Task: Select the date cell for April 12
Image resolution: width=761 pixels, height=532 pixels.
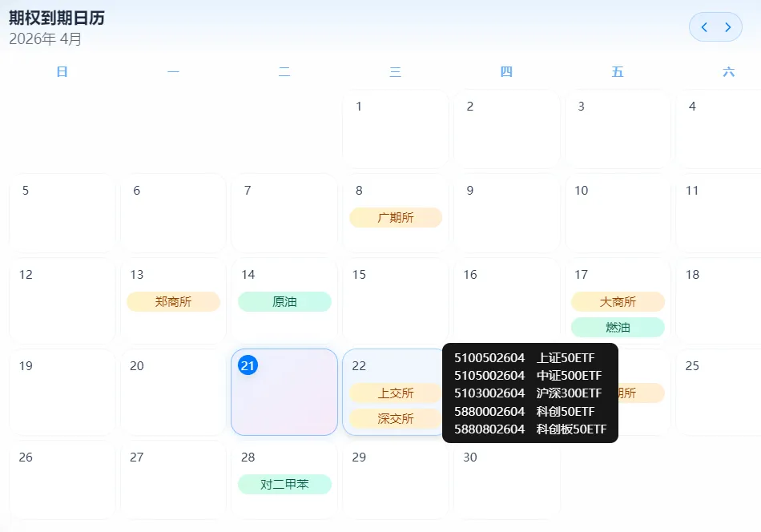Action: coord(62,301)
